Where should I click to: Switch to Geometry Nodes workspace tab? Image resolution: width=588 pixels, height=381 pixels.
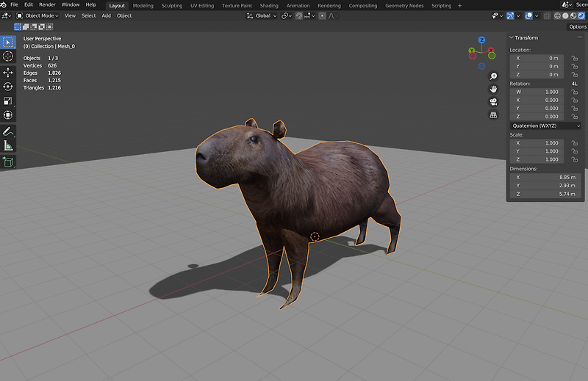point(404,6)
